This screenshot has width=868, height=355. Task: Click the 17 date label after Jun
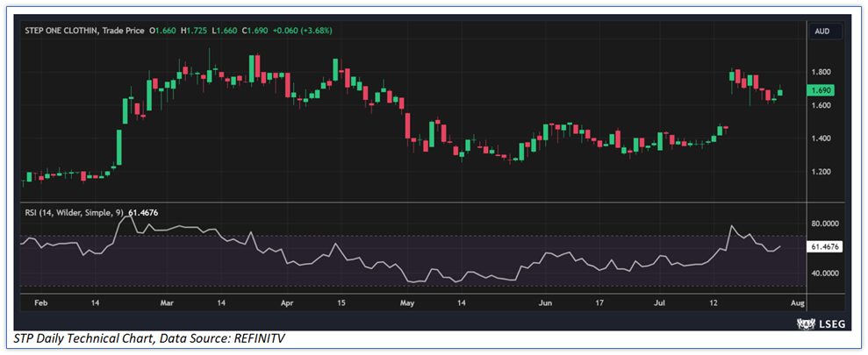[x=600, y=303]
